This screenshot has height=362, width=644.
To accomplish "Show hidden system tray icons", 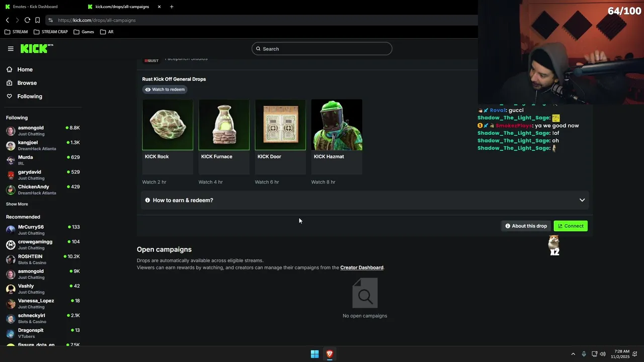I will pyautogui.click(x=573, y=354).
